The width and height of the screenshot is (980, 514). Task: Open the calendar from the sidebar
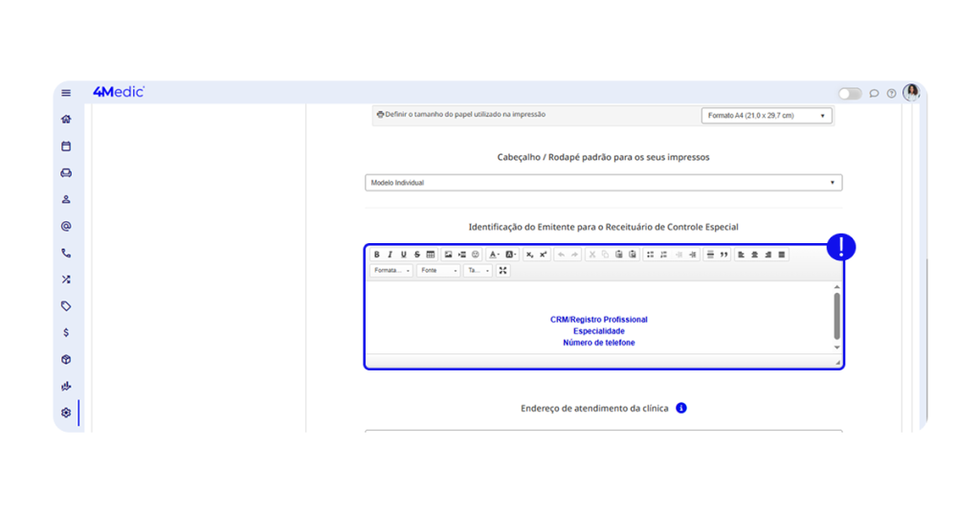(66, 146)
